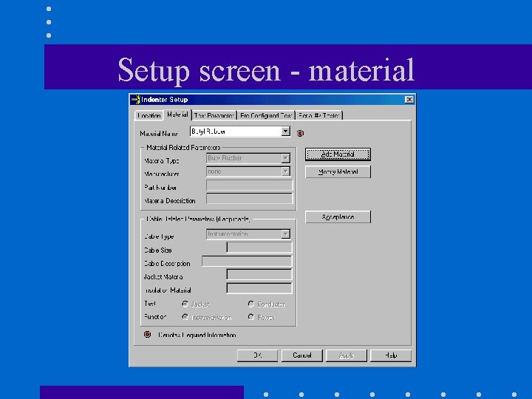Click the Apply button
The width and height of the screenshot is (532, 399).
click(x=346, y=355)
